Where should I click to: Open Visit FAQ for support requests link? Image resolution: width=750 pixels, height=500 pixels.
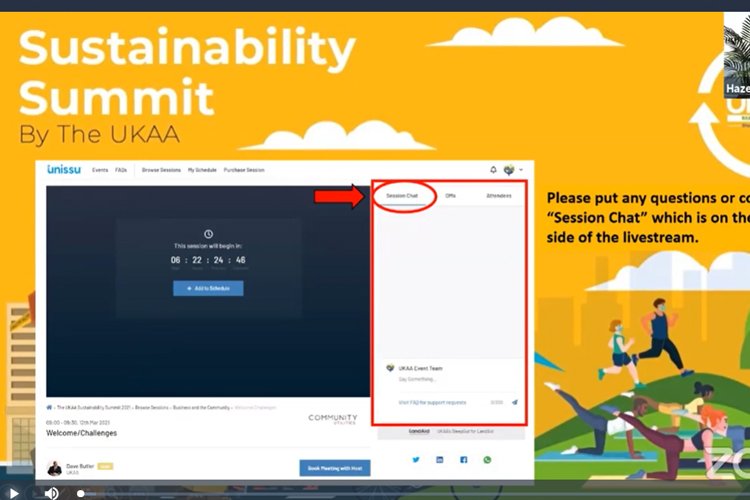tap(432, 402)
